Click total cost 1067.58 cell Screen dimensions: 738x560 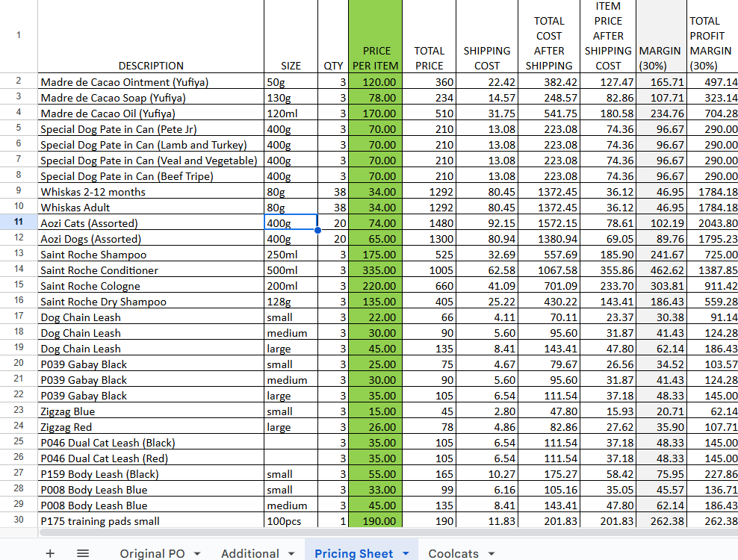(x=549, y=270)
